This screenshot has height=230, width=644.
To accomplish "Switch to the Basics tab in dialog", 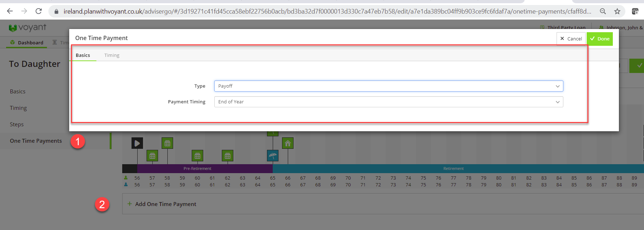I will click(x=83, y=55).
